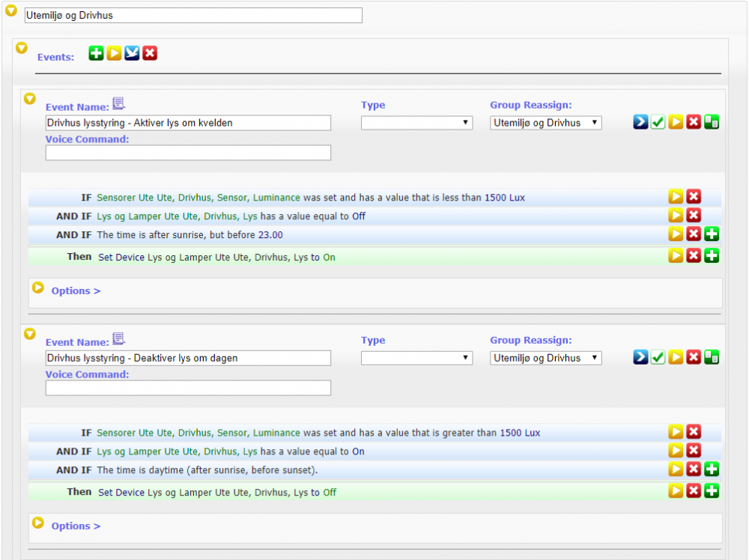Run the 'Aktiver lys om kvelden' event
Viewport: 749px width, 560px height.
point(676,123)
